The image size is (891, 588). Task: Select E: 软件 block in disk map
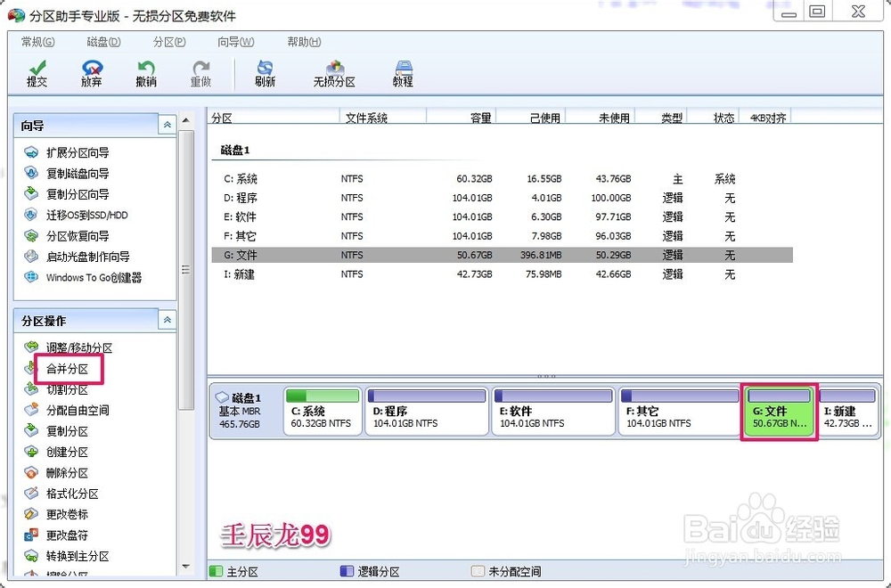pyautogui.click(x=553, y=412)
